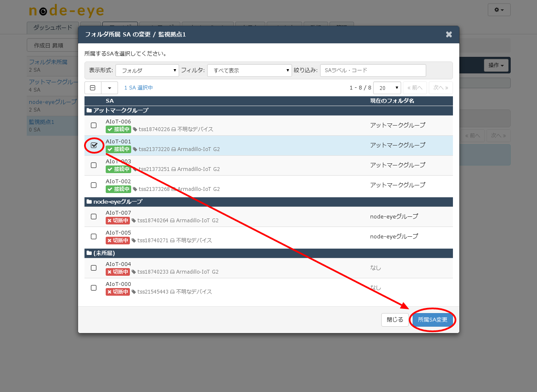Click the (未所属) folder icon header
Screen dimensions: 537x392
(x=89, y=253)
